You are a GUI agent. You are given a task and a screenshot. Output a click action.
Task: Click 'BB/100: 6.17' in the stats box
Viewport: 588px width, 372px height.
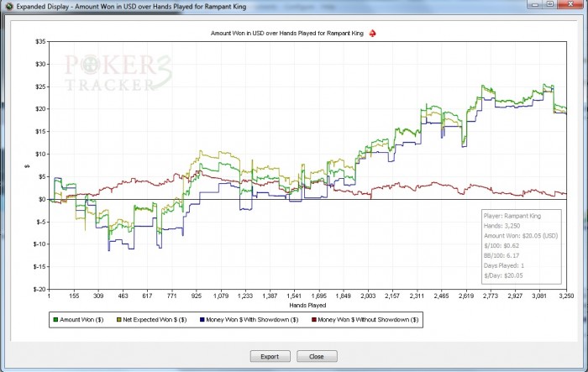tap(501, 256)
